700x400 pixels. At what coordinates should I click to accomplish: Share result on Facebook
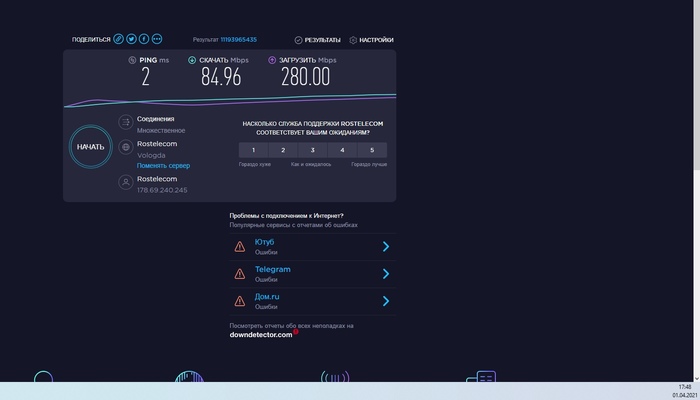(144, 39)
